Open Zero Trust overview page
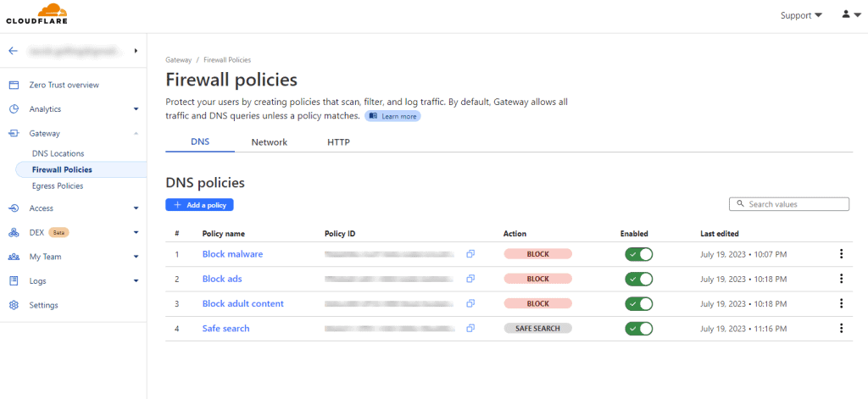 [x=64, y=86]
